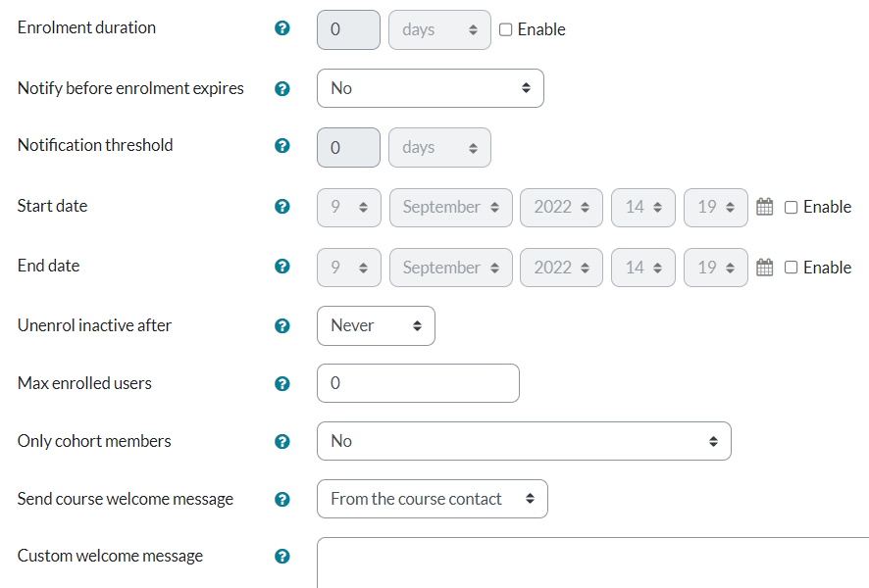Show help for Custom welcome message
Image resolution: width=869 pixels, height=588 pixels.
click(282, 557)
